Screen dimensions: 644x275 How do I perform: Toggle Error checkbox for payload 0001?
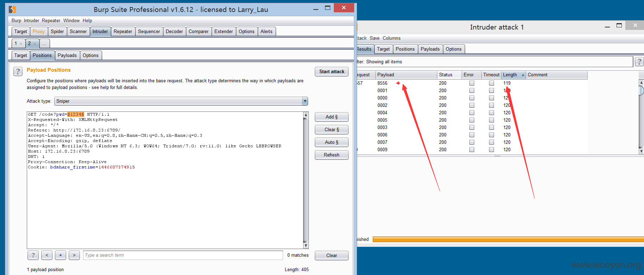click(472, 91)
